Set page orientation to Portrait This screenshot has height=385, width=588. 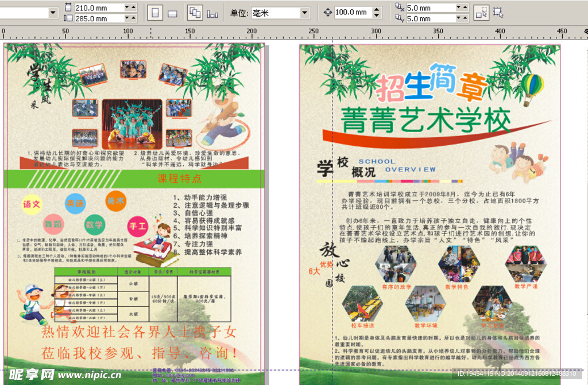tap(155, 13)
